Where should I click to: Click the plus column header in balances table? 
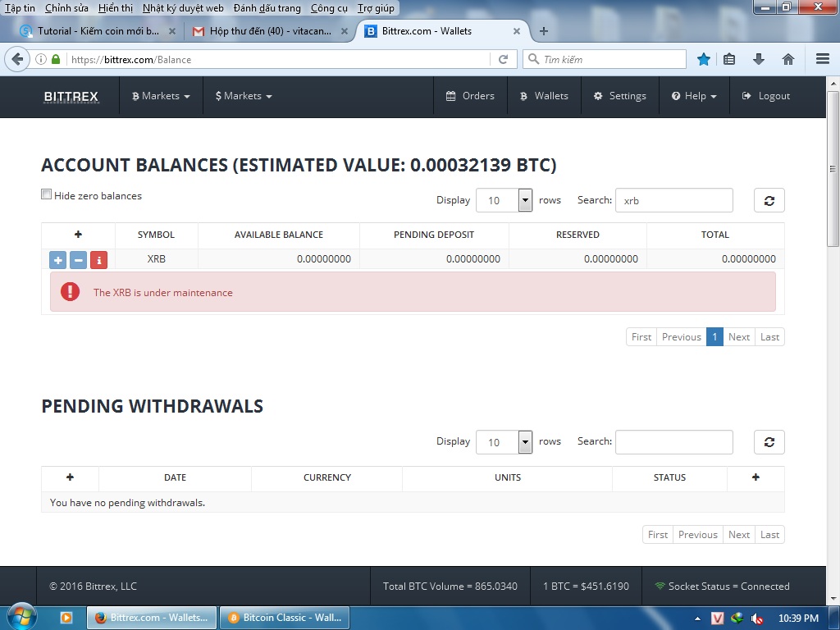click(78, 235)
